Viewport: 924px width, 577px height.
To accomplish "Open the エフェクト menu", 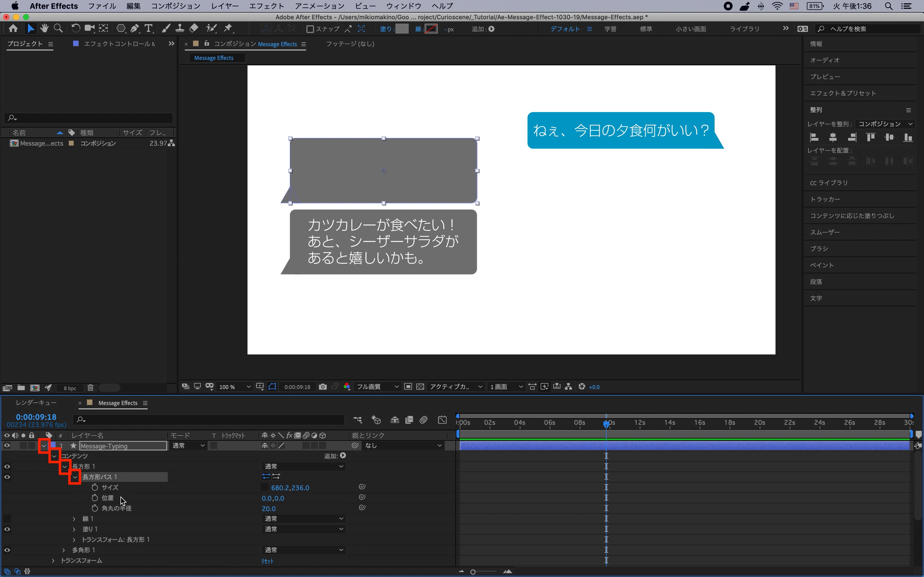I will point(266,6).
